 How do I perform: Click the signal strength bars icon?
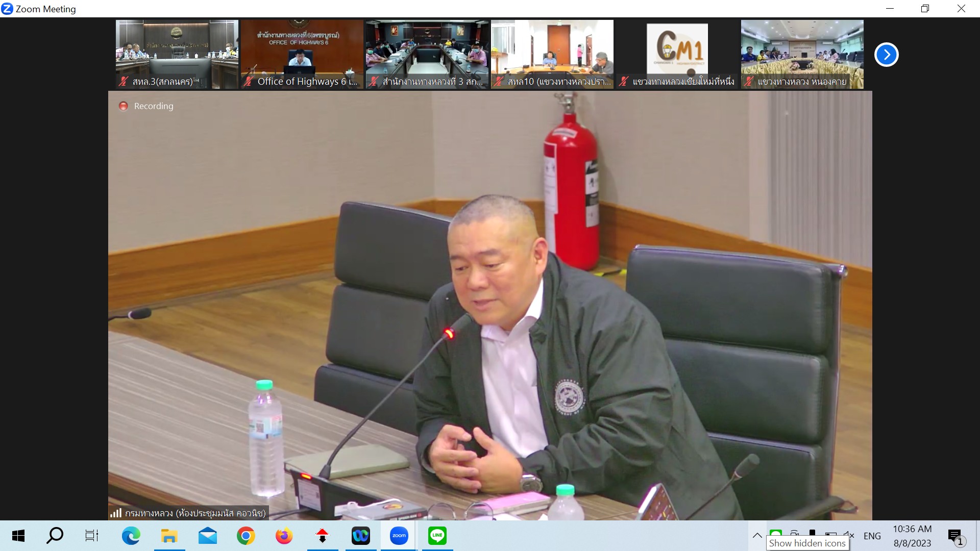pyautogui.click(x=116, y=513)
